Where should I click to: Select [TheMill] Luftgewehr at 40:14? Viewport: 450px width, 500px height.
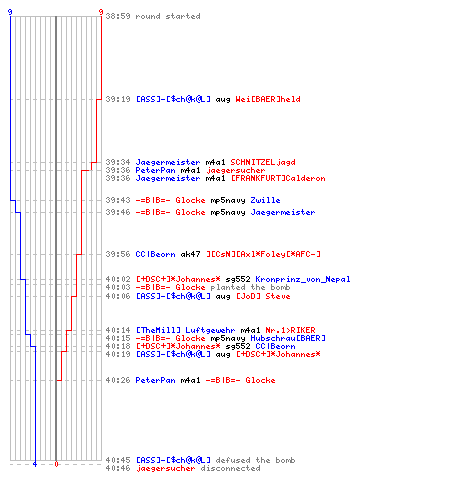pyautogui.click(x=186, y=330)
